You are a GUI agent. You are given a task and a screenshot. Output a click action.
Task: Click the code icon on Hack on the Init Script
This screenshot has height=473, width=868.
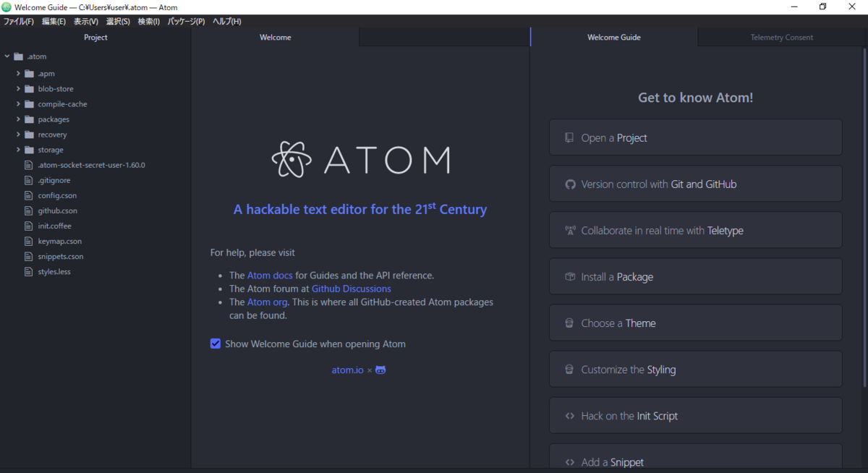569,416
